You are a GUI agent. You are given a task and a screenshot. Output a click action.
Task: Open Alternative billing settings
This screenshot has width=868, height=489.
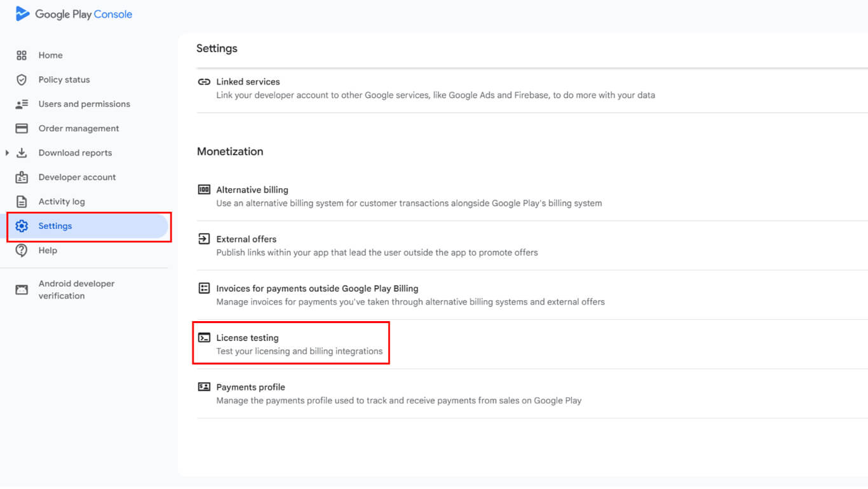pyautogui.click(x=252, y=190)
